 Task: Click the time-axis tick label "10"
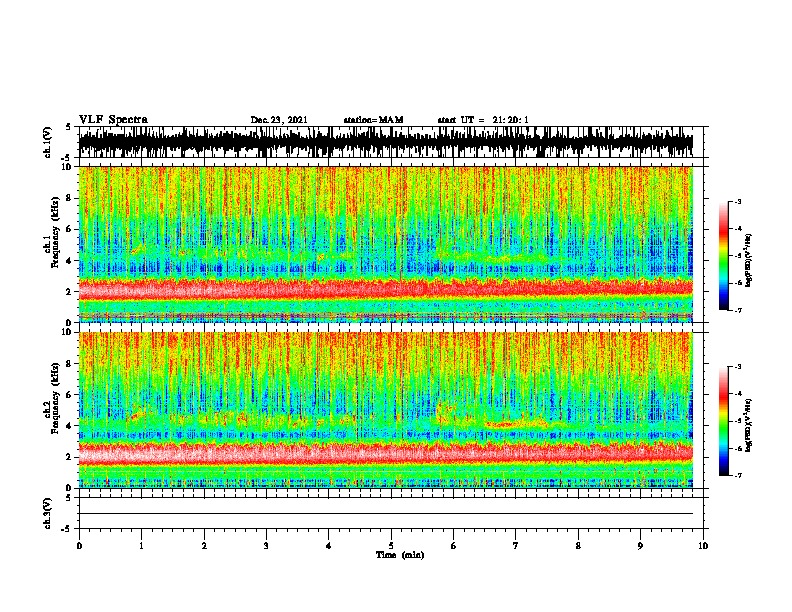coord(703,546)
